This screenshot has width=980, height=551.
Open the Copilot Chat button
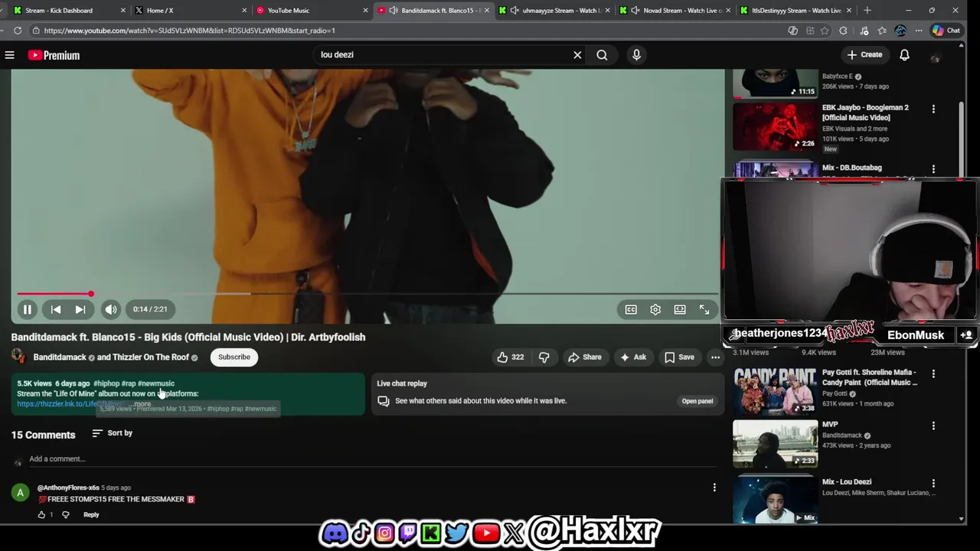(946, 31)
